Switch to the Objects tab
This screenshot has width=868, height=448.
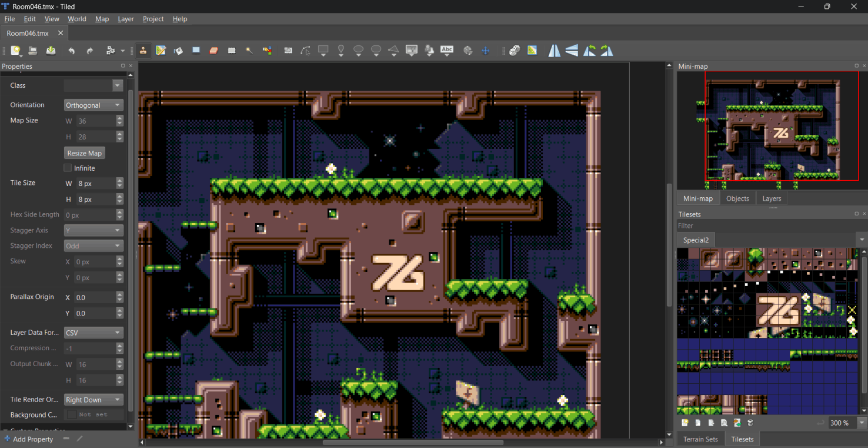737,198
